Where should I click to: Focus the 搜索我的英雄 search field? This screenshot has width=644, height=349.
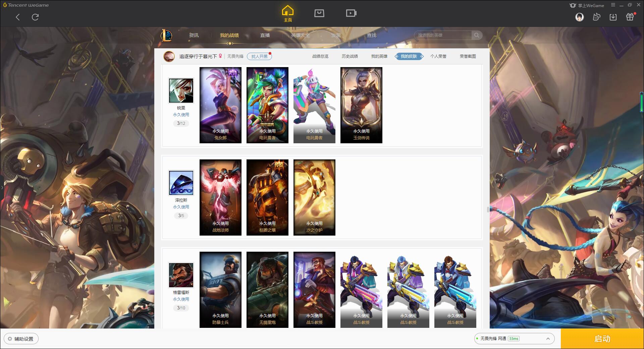coord(443,35)
